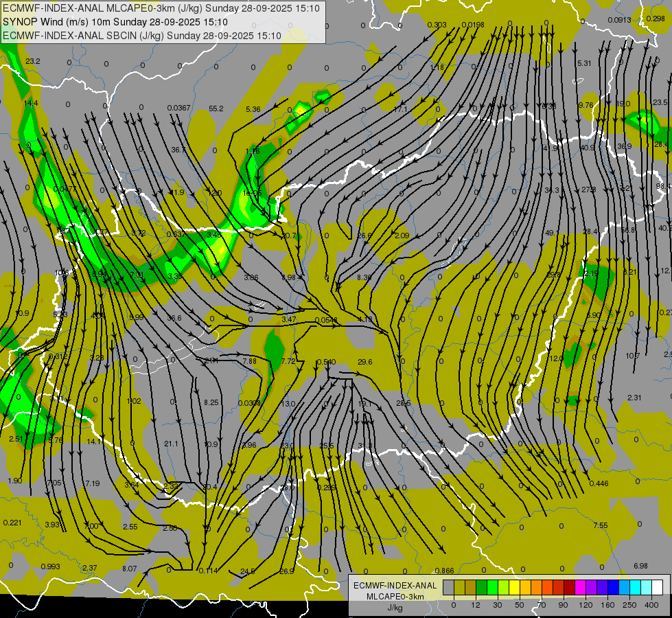Click the dark red legend swatch

coord(569,587)
